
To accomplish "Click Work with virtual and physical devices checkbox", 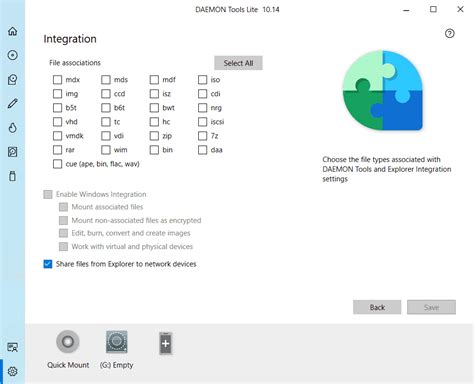I will coord(63,247).
